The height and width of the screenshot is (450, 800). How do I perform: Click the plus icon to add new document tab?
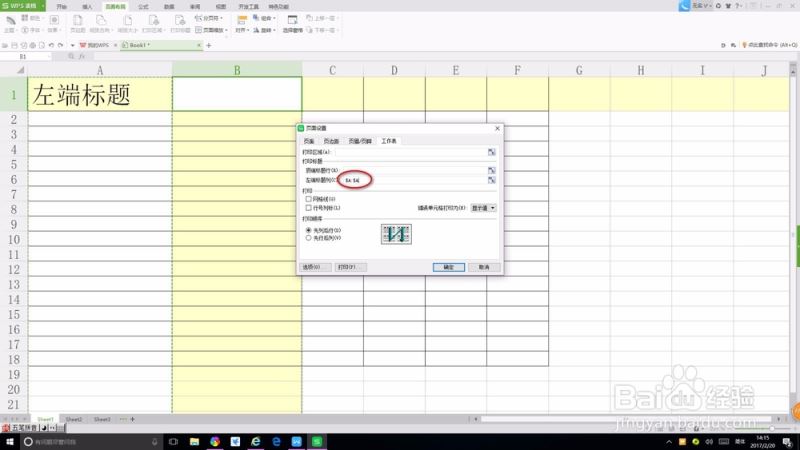point(209,45)
